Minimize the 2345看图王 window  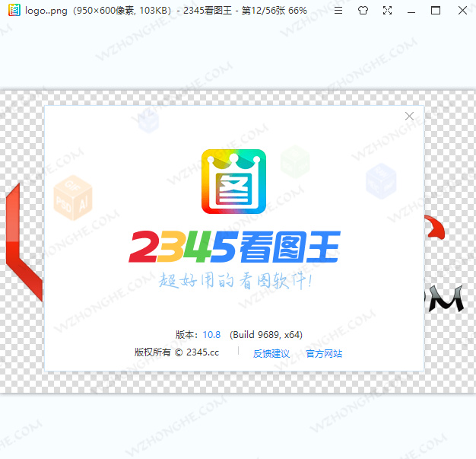[x=411, y=11]
